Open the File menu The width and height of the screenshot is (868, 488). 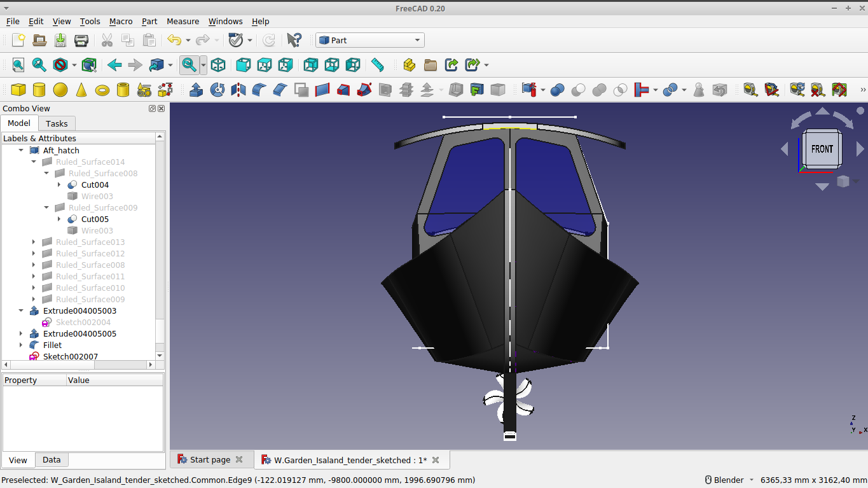pyautogui.click(x=13, y=21)
